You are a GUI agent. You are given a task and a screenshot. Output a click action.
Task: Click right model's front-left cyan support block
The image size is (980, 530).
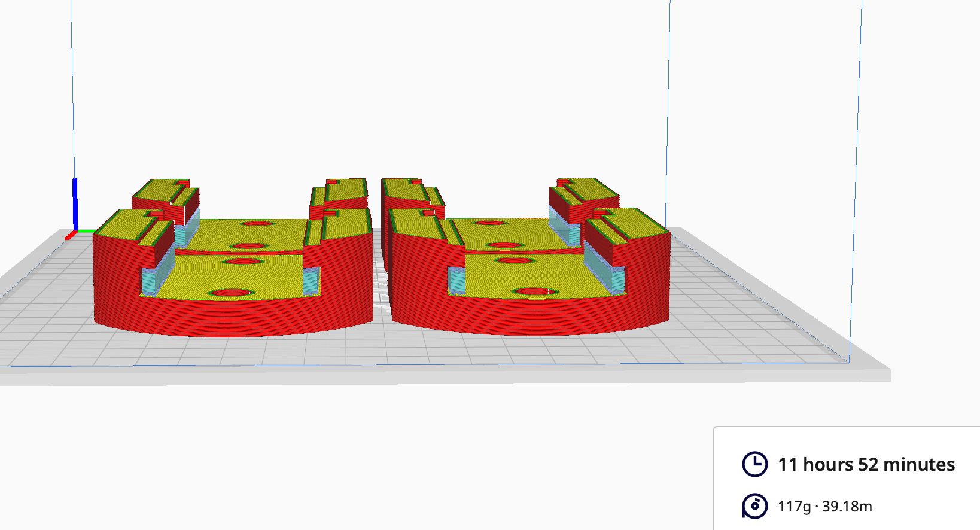click(456, 280)
